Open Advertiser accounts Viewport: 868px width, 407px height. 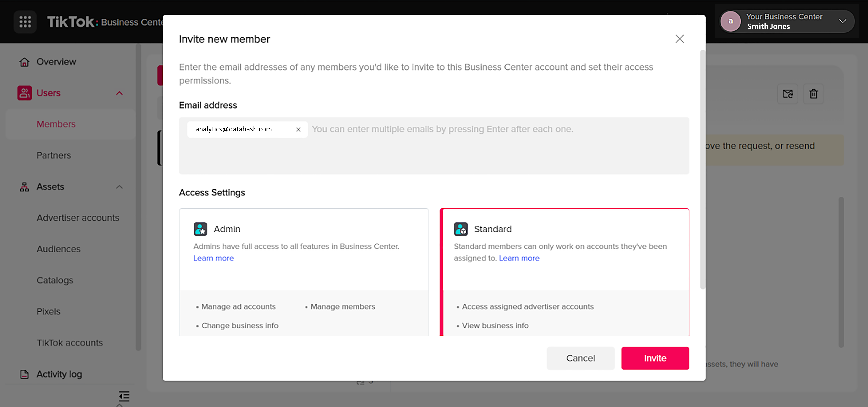78,218
